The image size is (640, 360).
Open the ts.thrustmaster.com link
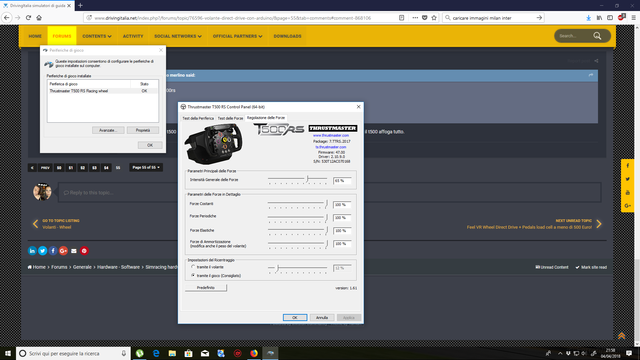pos(331,147)
